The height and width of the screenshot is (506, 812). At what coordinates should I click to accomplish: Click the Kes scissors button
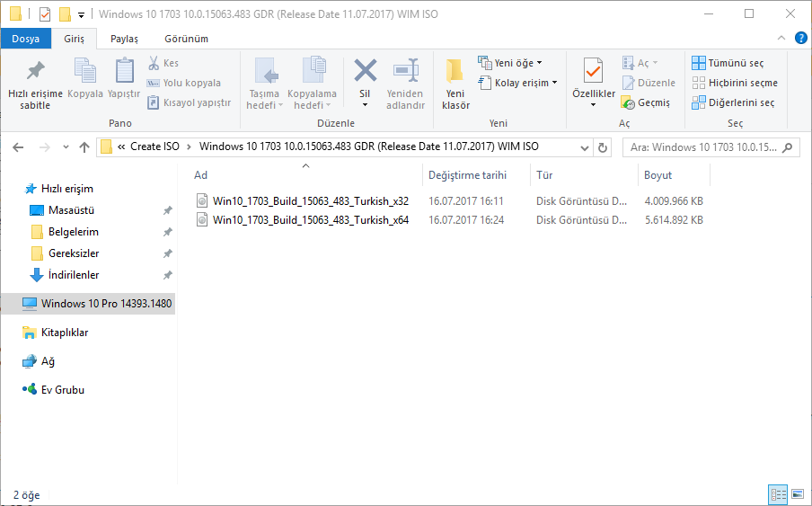tap(163, 63)
